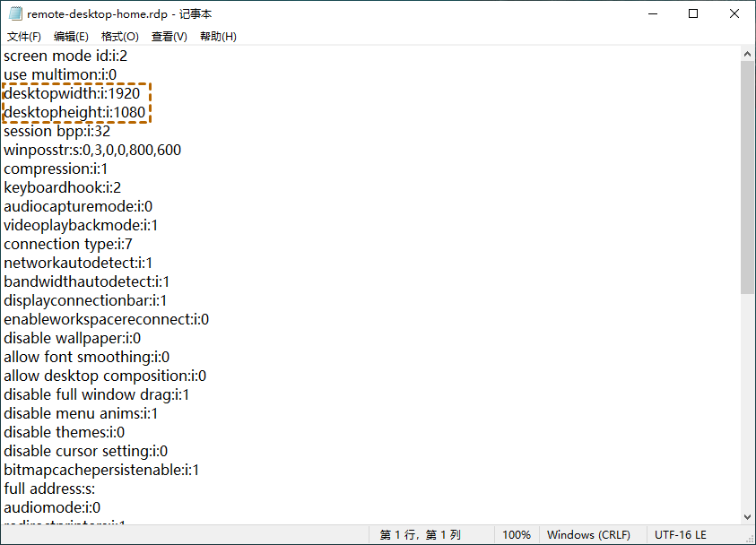The height and width of the screenshot is (545, 756).
Task: Click the line 'keyboardhook:i:2'
Action: pyautogui.click(x=63, y=187)
